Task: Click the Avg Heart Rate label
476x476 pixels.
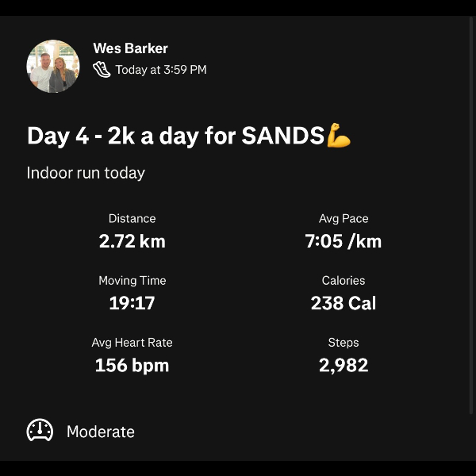Action: (x=132, y=343)
